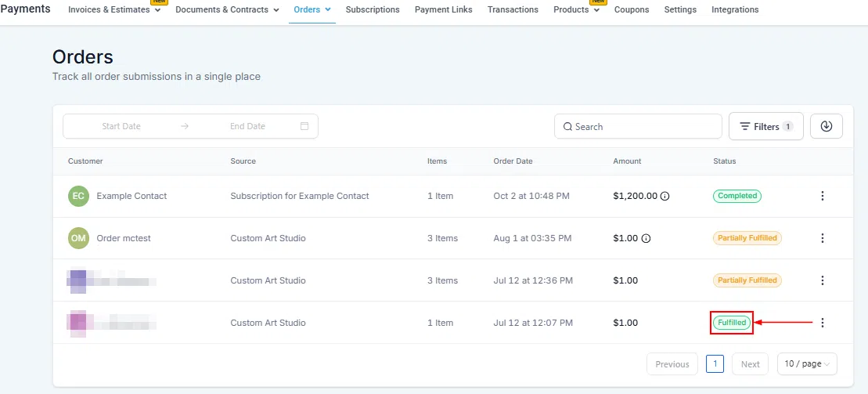Click the Amount column header

[x=627, y=161]
